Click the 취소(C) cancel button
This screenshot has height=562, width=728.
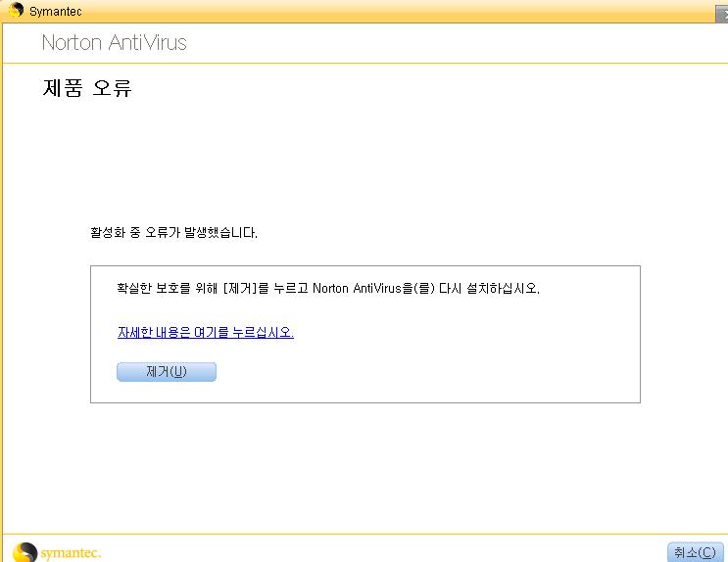point(695,552)
